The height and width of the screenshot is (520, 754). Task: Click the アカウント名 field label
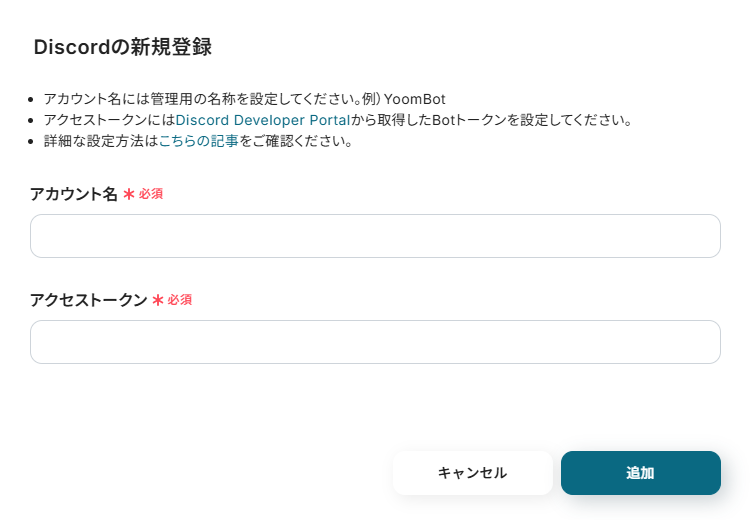click(74, 194)
